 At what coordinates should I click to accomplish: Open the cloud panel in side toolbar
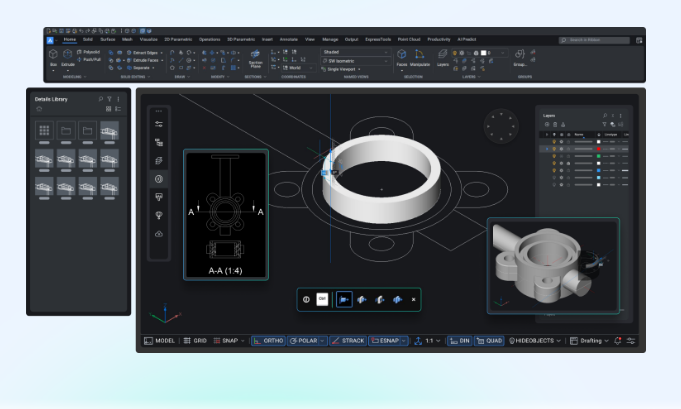159,234
